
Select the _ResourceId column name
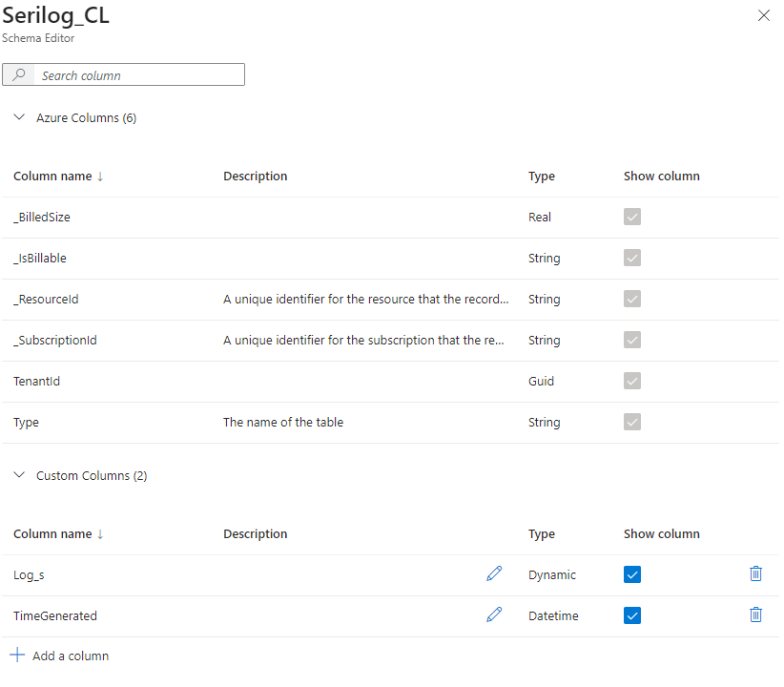46,300
